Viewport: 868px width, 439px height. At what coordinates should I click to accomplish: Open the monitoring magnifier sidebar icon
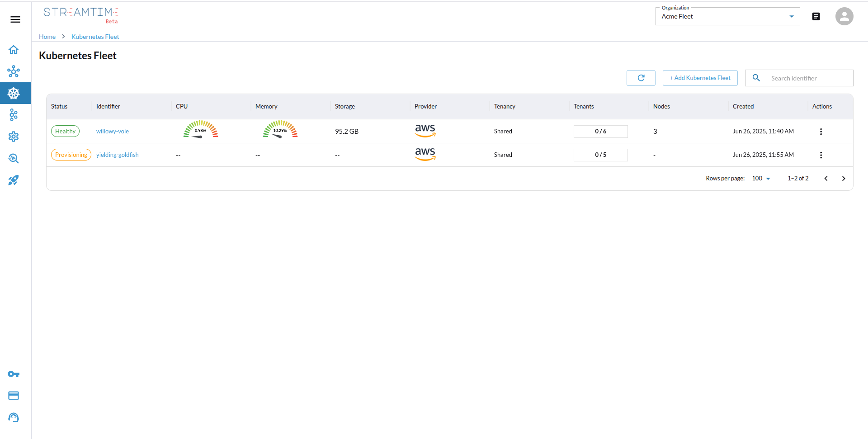[14, 158]
